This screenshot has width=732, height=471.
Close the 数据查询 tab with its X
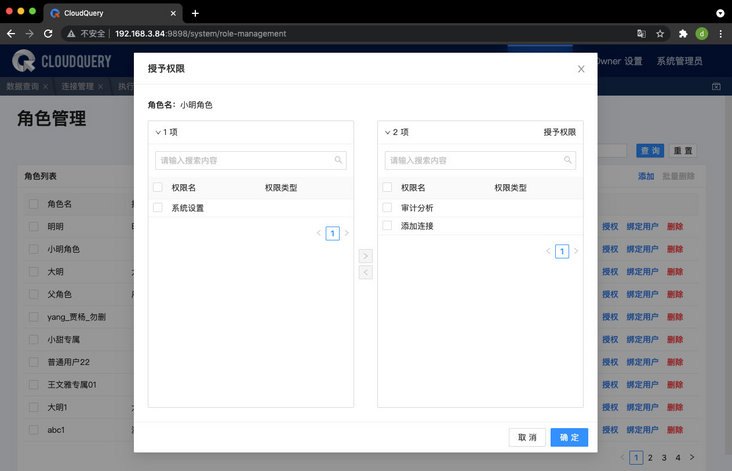(45, 86)
